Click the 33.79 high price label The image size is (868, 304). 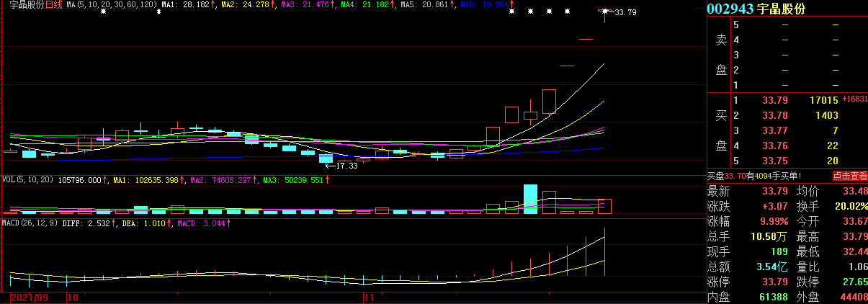coord(625,12)
